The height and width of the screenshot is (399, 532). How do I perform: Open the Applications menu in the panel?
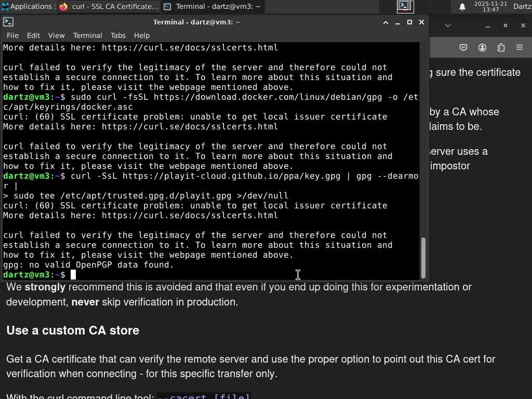click(28, 6)
